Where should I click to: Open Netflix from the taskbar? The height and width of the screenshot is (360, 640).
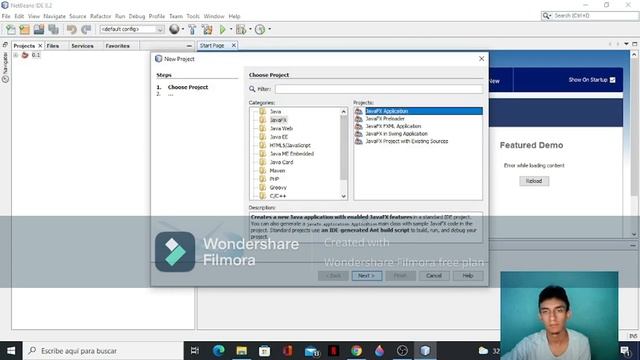click(x=334, y=351)
